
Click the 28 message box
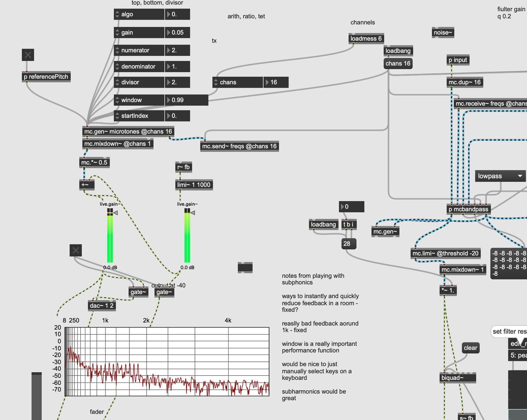point(349,244)
